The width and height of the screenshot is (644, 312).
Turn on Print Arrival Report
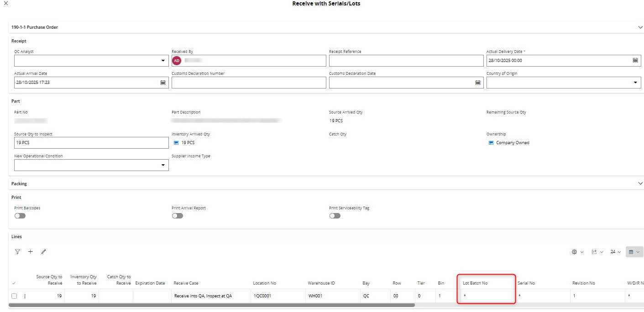tap(178, 216)
